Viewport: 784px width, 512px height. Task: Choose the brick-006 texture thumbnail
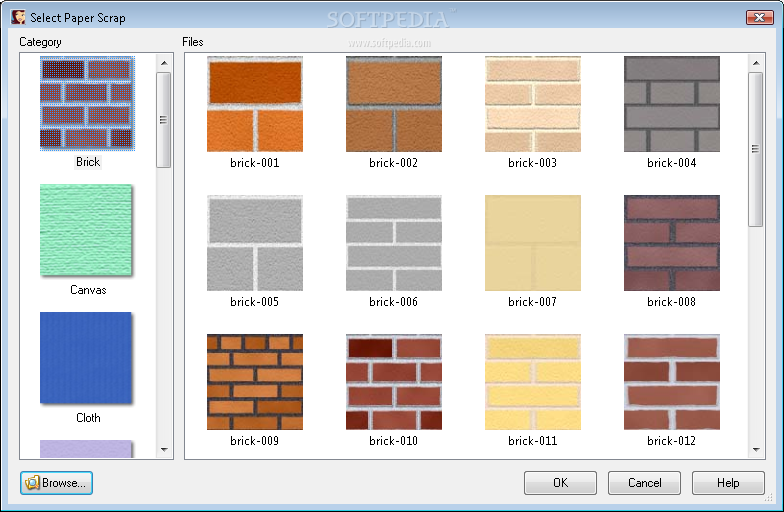(394, 243)
